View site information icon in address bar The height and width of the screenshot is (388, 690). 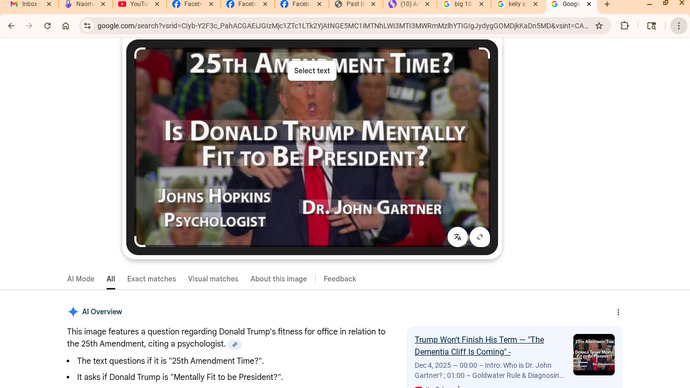(88, 26)
